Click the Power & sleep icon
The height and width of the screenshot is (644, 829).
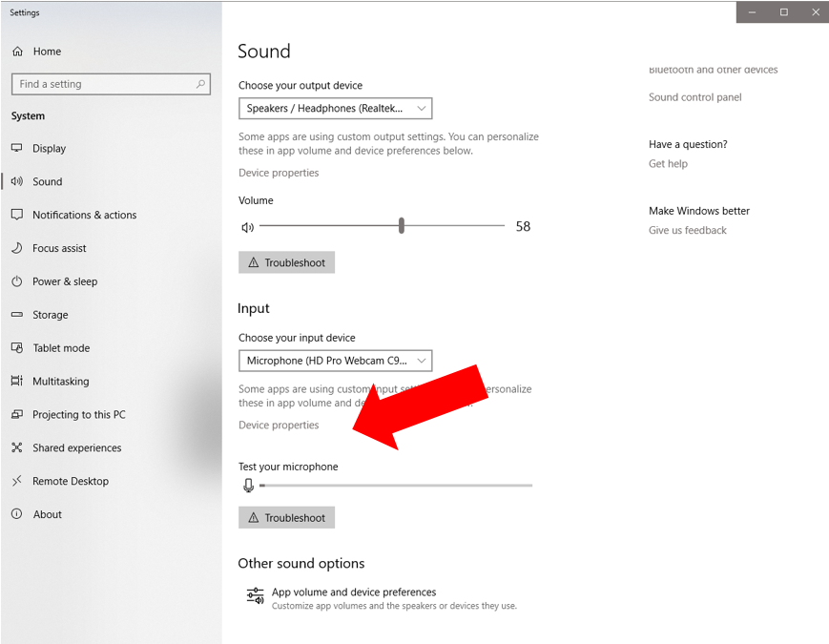pos(17,281)
